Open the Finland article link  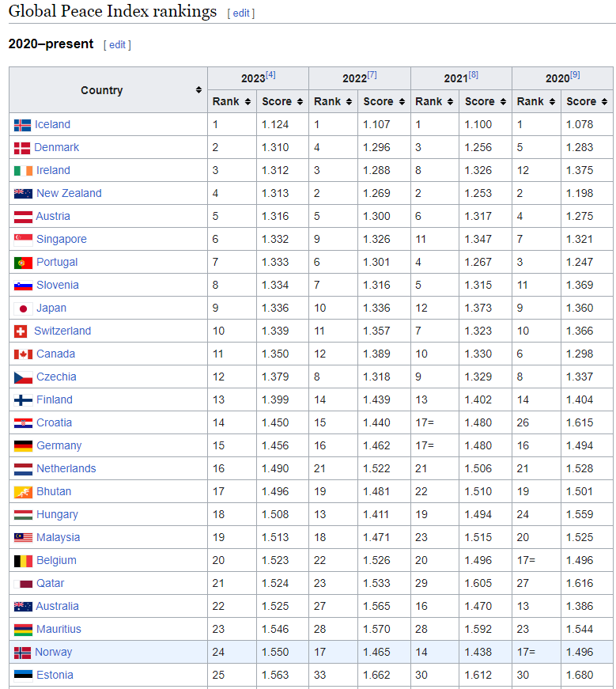[x=55, y=399]
